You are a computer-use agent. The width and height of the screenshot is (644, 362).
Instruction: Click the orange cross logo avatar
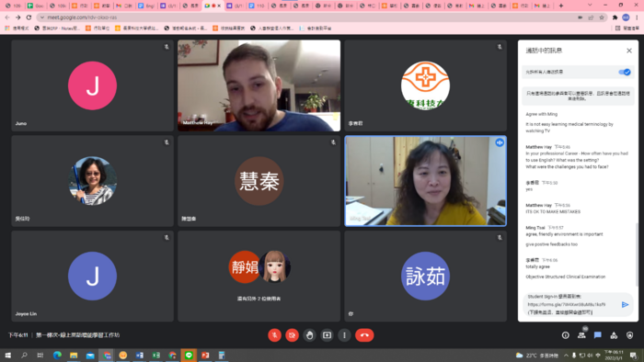[x=425, y=85]
